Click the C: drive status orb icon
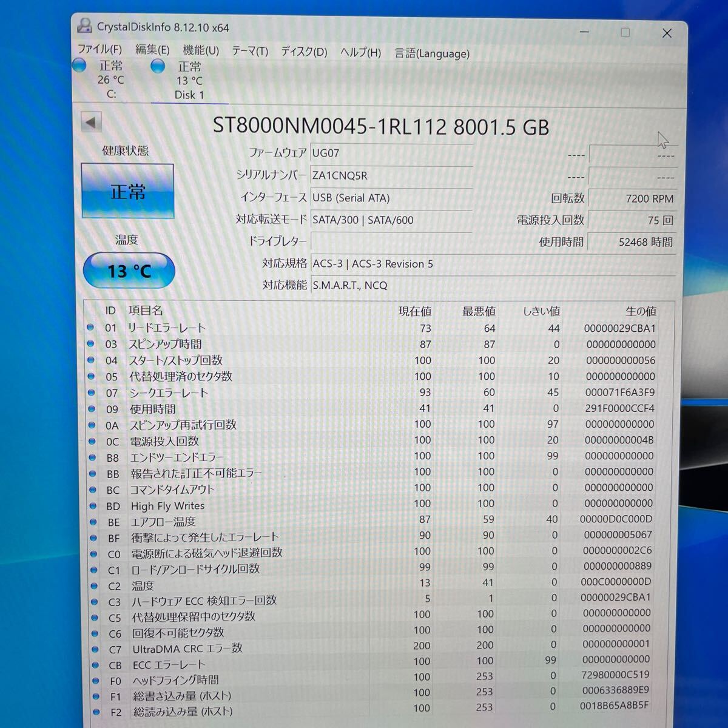The height and width of the screenshot is (728, 728). point(79,65)
